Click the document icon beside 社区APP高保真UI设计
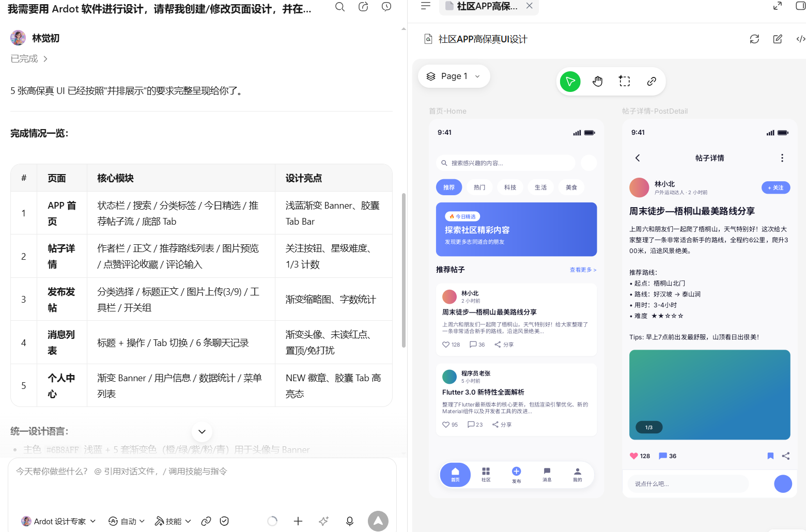Image resolution: width=806 pixels, height=532 pixels. click(428, 39)
